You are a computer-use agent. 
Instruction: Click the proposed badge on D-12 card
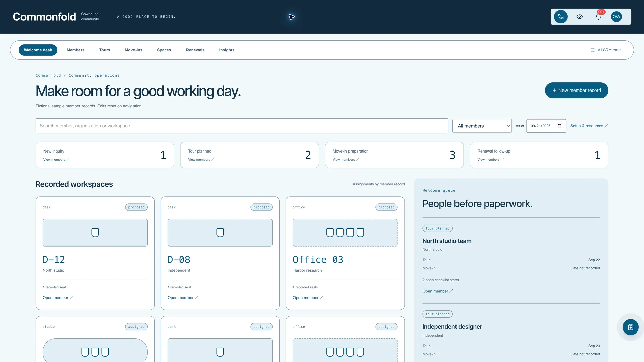coord(136,207)
